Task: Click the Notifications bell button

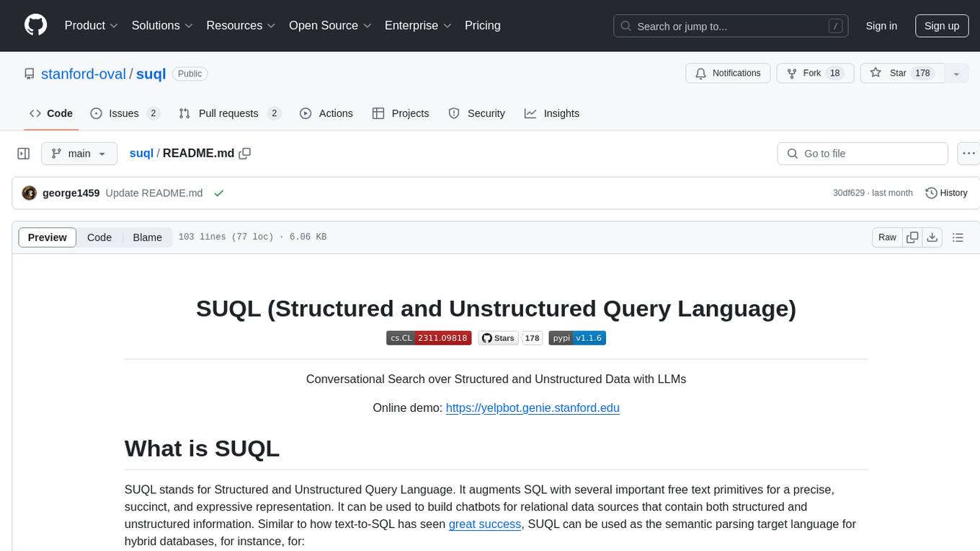Action: pos(728,74)
